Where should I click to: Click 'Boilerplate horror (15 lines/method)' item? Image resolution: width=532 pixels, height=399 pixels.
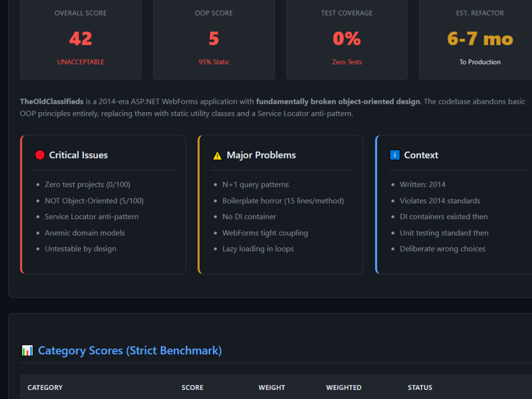[x=283, y=201]
